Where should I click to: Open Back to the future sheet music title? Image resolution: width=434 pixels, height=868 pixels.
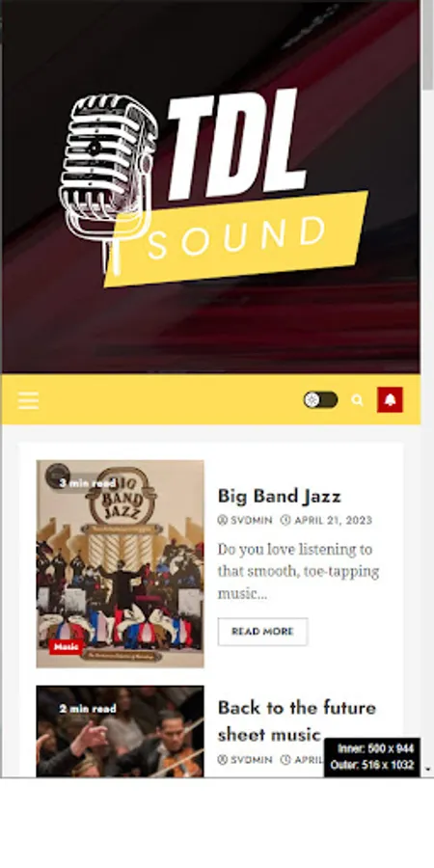297,720
